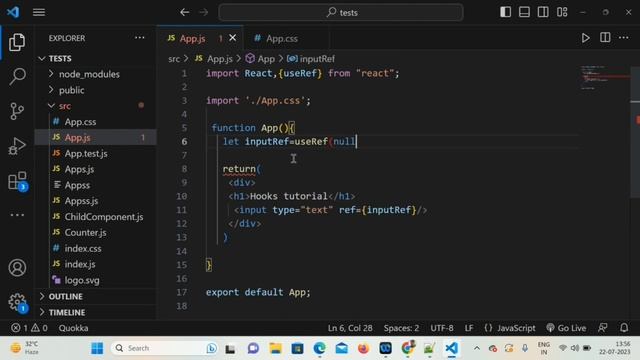Expand the TIMELINE section
640x360 pixels.
click(96, 312)
